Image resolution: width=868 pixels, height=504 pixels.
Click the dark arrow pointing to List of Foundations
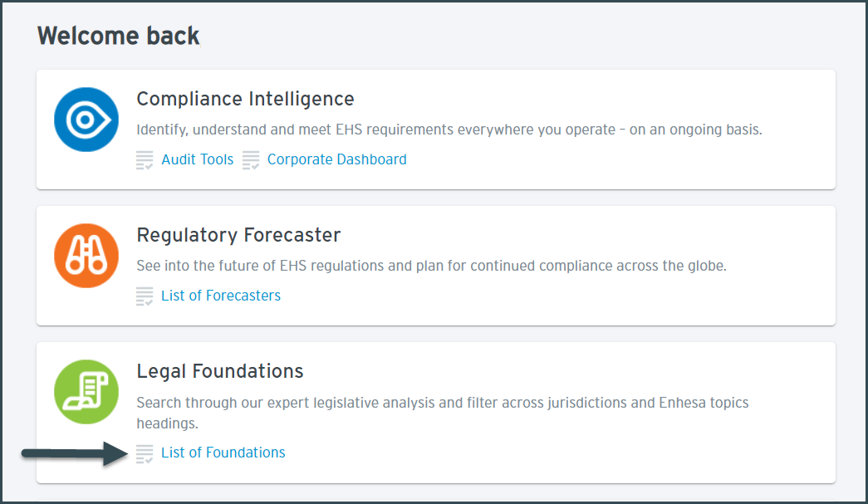(75, 453)
